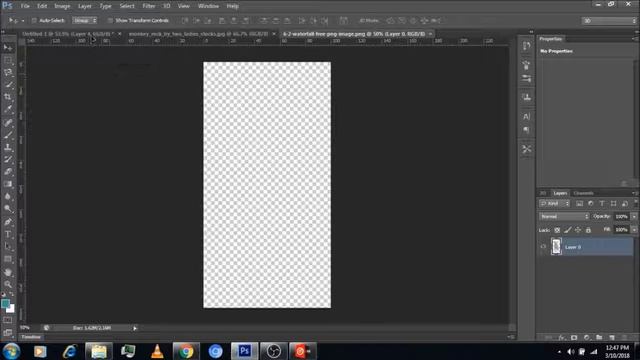Viewport: 640px width, 360px height.
Task: Select the Rectangle shape tool
Action: 8,259
